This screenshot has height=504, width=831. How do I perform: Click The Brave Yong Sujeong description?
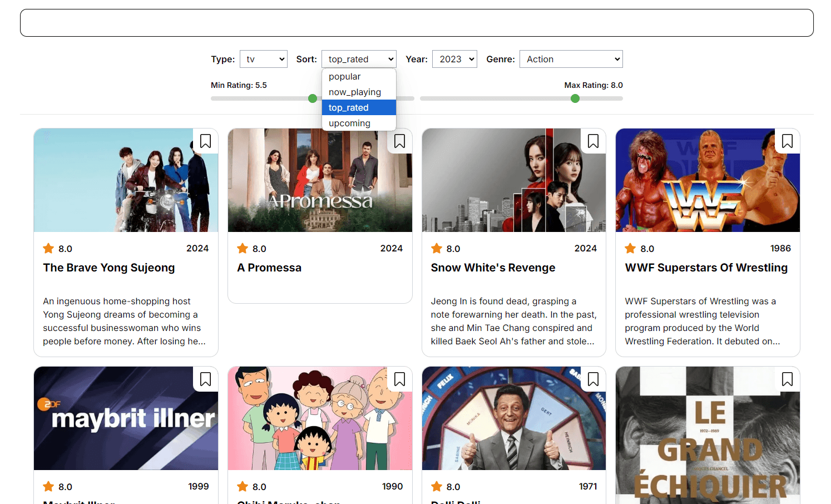tap(125, 321)
